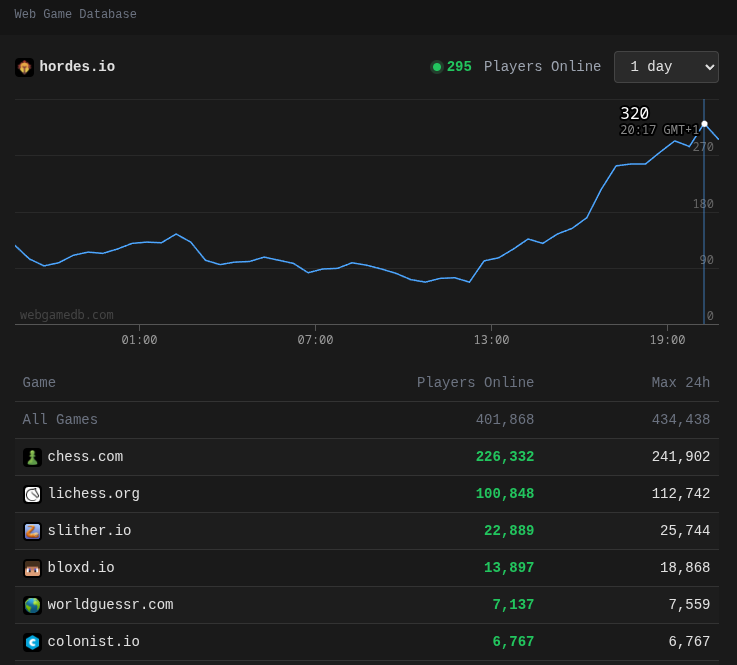Open the worldguessr.com game row
Viewport: 737px width, 665px height.
[367, 605]
